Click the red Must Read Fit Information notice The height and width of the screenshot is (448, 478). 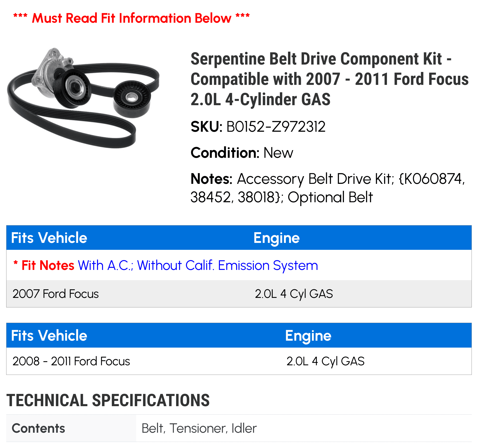(x=131, y=18)
